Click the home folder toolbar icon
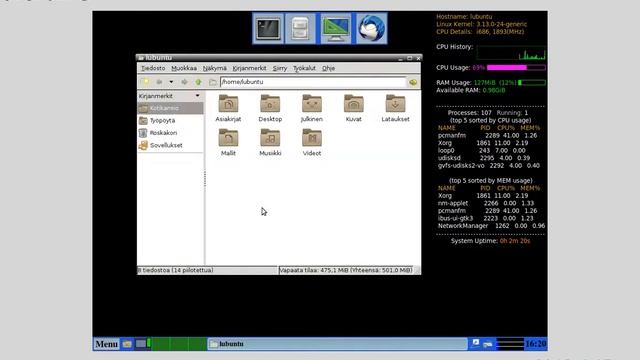Image resolution: width=640 pixels, height=360 pixels. (212, 82)
